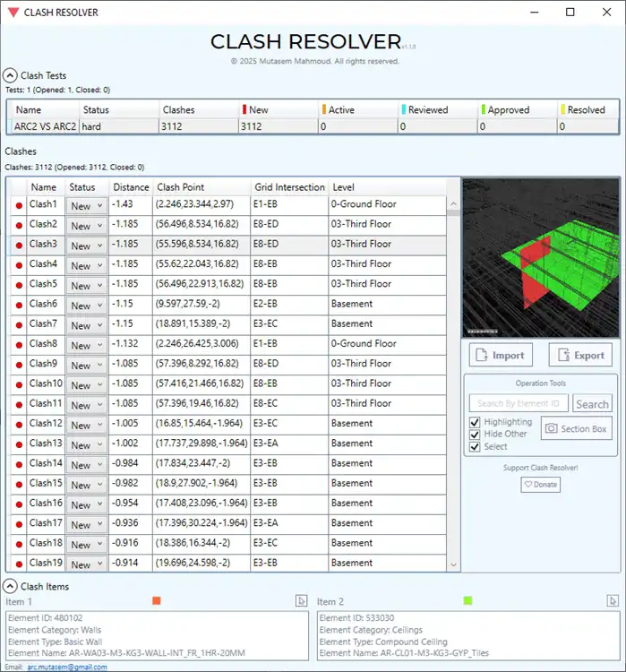Image resolution: width=626 pixels, height=672 pixels.
Task: Collapse the Clash Tests section
Action: tap(10, 75)
